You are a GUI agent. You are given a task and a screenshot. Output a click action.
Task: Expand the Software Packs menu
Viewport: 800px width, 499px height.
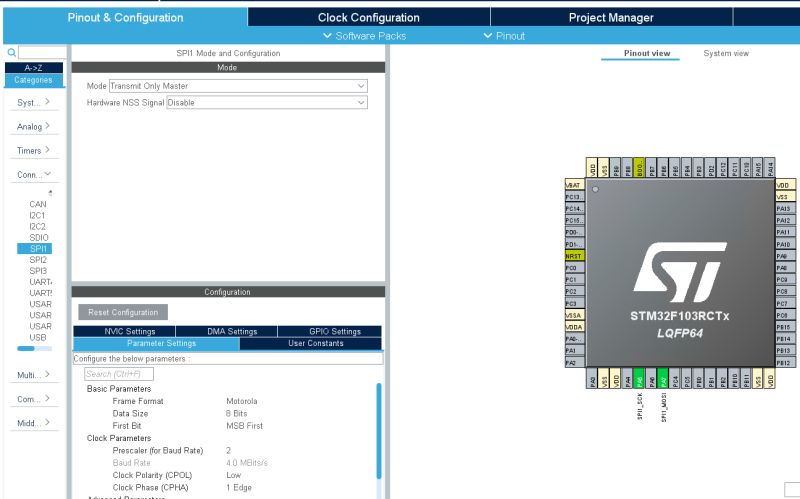pyautogui.click(x=365, y=36)
